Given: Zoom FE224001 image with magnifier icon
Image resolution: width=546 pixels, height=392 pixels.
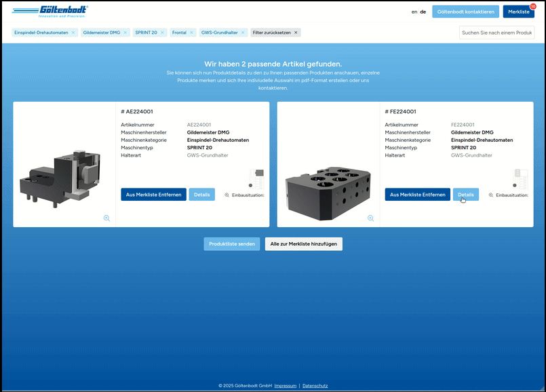Looking at the screenshot, I should (x=370, y=218).
